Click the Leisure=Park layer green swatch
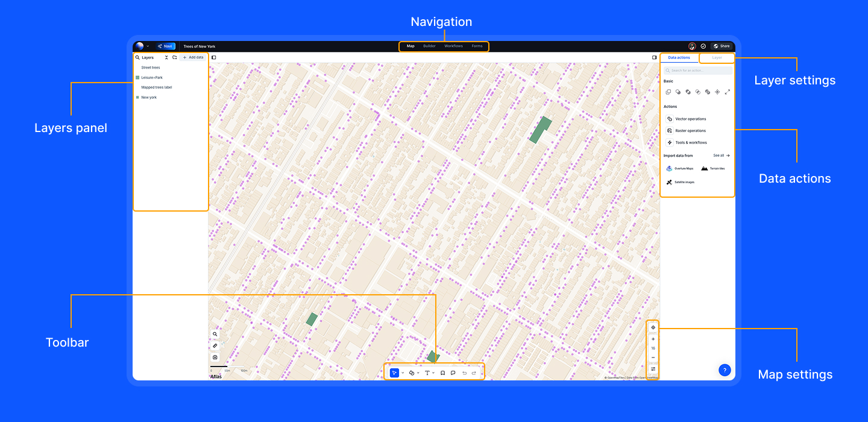868x422 pixels. pos(137,78)
